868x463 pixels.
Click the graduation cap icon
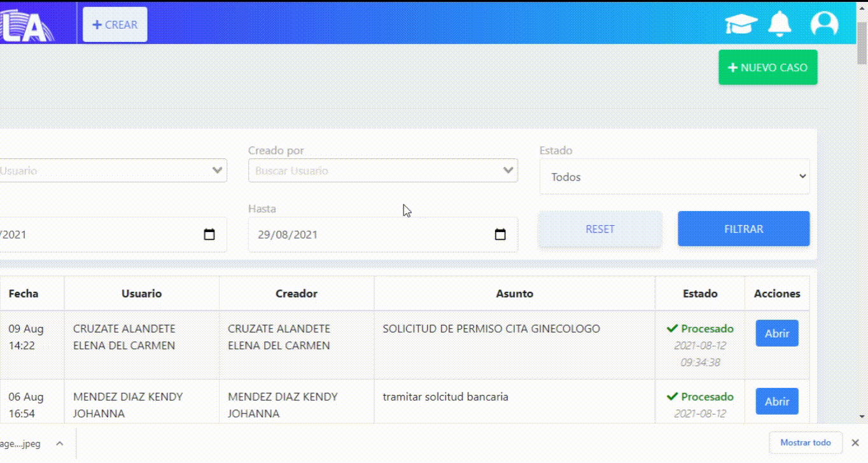tap(741, 24)
